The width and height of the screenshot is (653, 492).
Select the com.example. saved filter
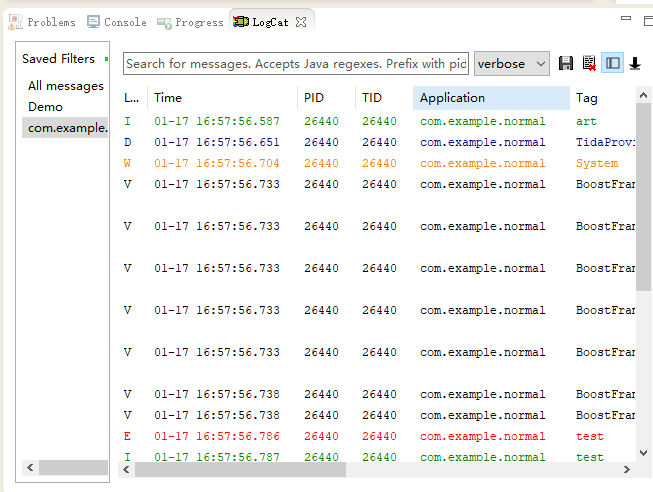coord(65,127)
